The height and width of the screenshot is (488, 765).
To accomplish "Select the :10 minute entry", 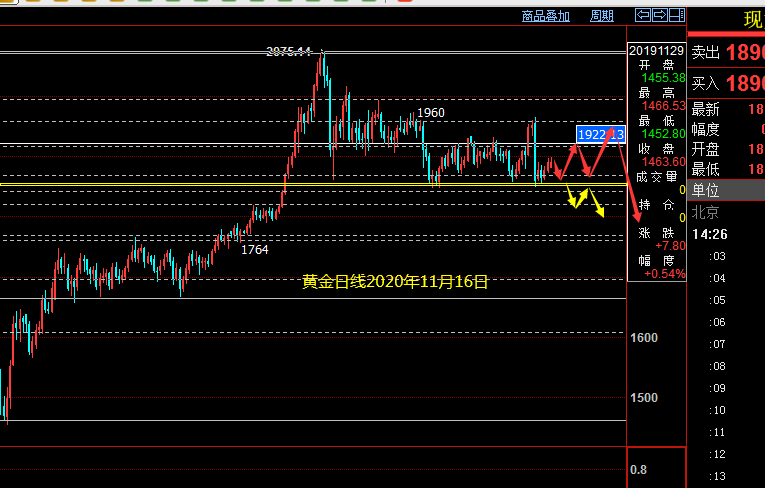I will coord(717,410).
